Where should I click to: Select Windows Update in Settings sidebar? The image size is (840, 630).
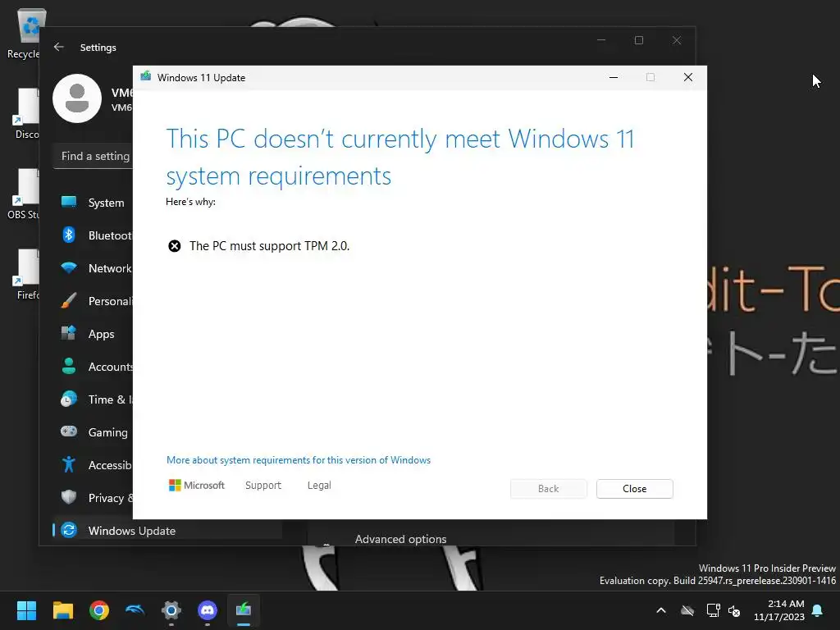pos(167,531)
